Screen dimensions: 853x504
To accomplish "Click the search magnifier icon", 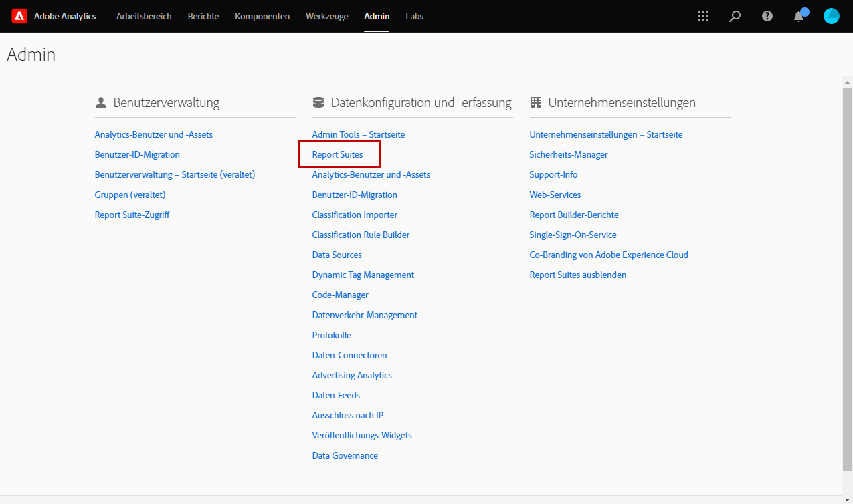I will click(x=735, y=16).
